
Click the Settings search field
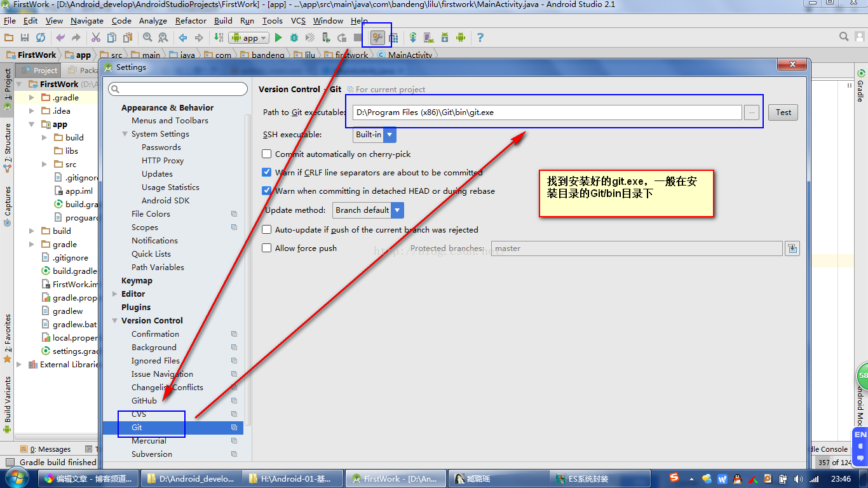(178, 89)
